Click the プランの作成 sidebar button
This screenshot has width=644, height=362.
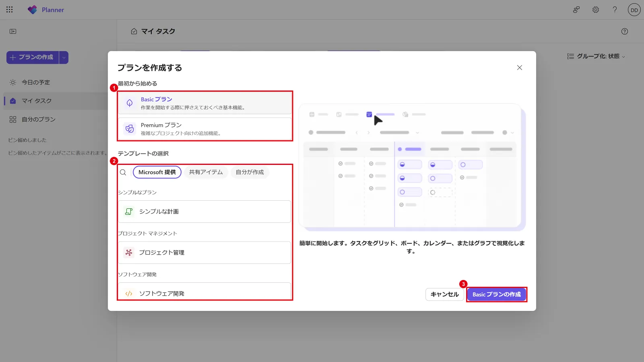(x=33, y=58)
